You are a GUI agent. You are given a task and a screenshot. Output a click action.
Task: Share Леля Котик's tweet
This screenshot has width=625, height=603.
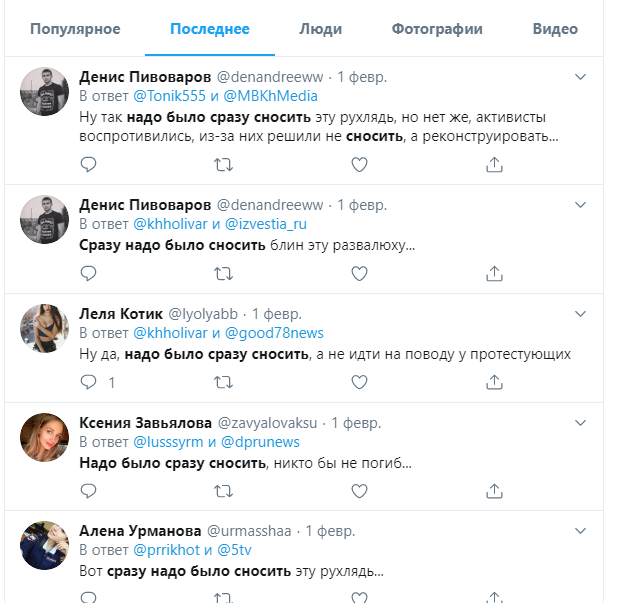493,382
